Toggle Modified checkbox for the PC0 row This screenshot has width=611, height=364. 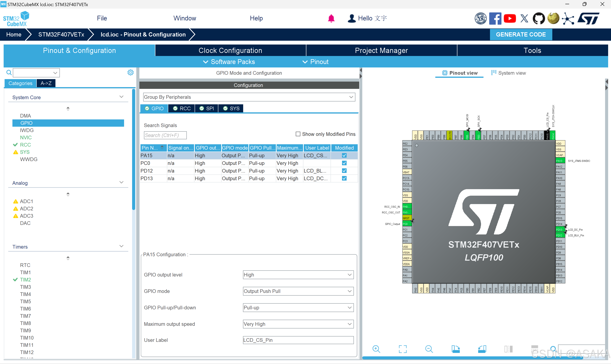click(x=344, y=163)
